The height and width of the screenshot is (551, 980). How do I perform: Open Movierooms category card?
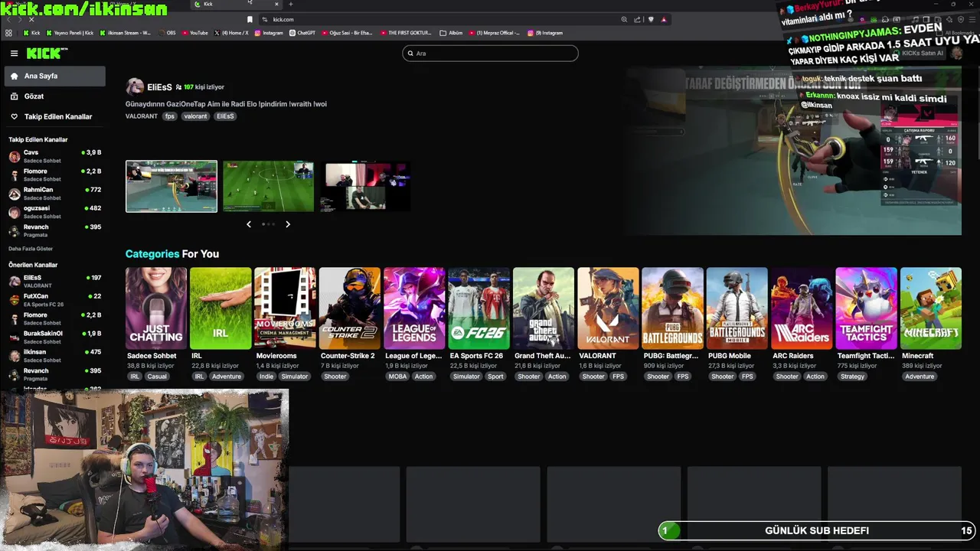click(285, 308)
